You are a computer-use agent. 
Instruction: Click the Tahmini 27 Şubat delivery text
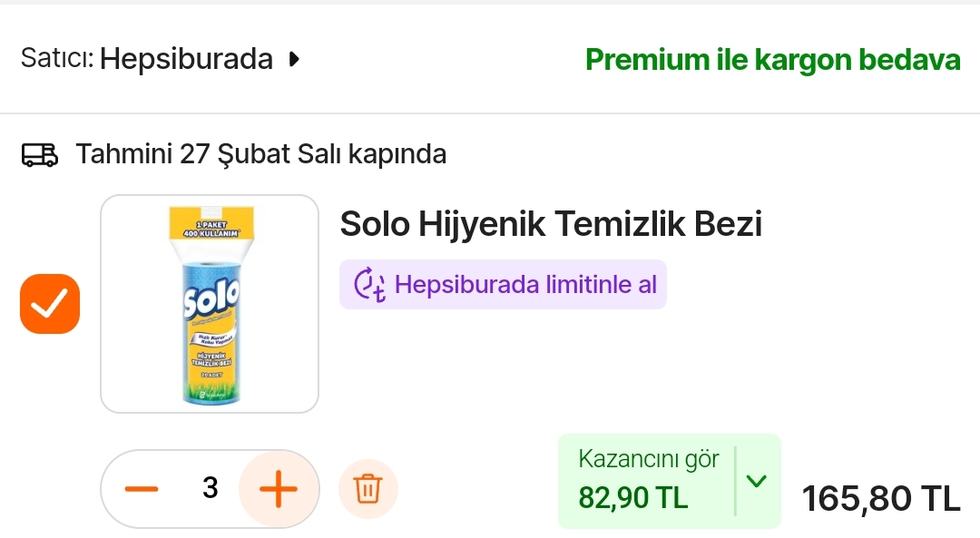point(261,154)
